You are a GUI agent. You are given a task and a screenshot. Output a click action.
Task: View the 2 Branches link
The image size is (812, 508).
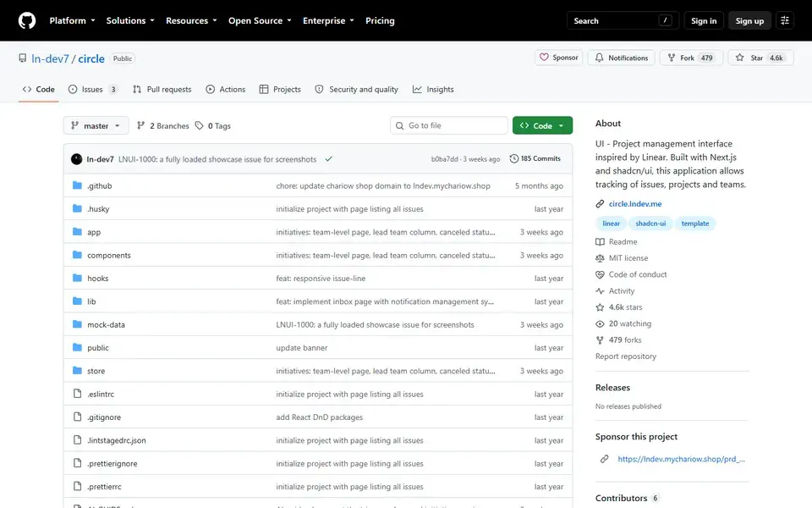pos(163,125)
